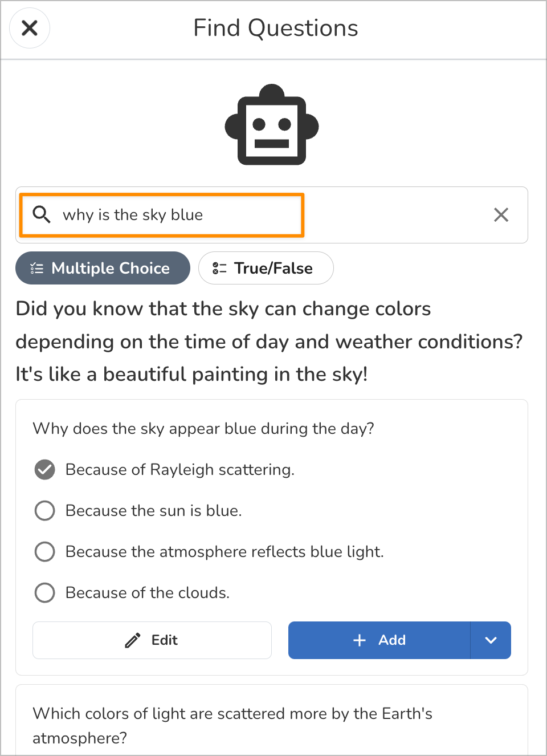Click the 'Why does the sky appear blue' question text

coord(203,429)
